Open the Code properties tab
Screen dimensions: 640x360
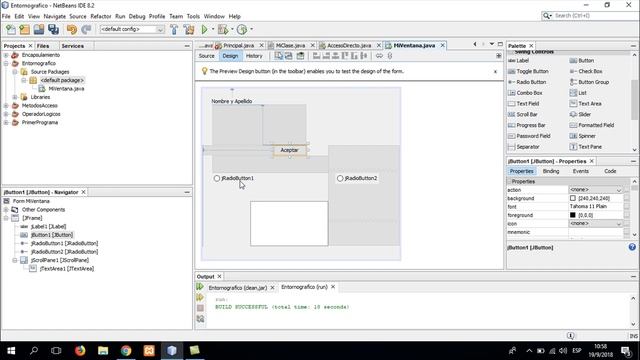(610, 171)
